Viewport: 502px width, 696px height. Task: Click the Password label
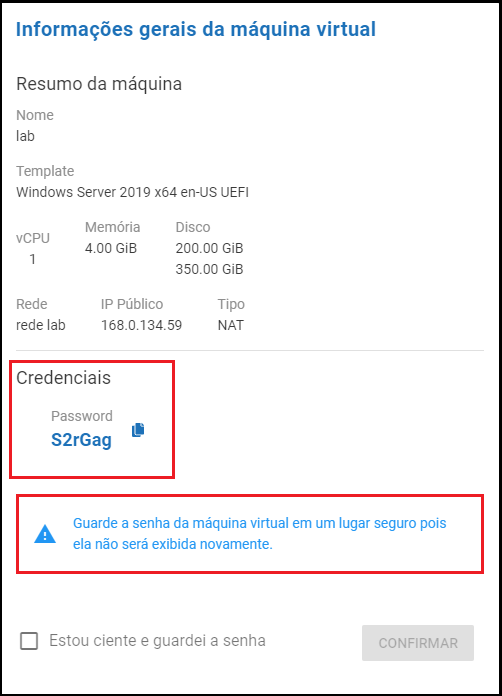[x=82, y=416]
